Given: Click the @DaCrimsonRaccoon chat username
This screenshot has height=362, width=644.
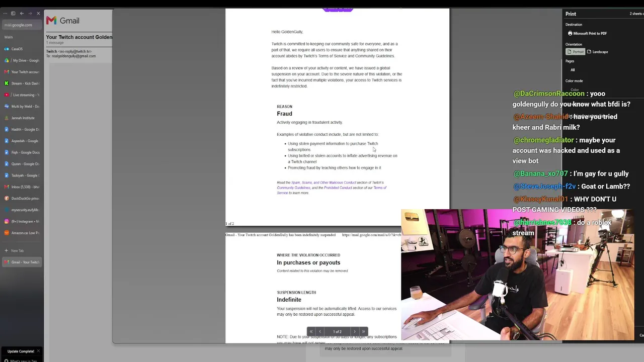Looking at the screenshot, I should [549, 94].
